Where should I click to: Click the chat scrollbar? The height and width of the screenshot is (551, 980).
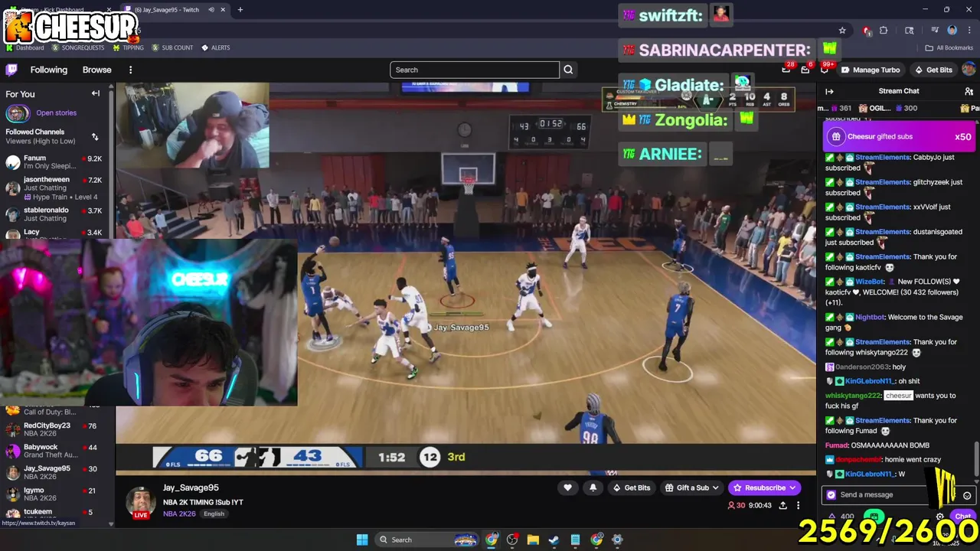tap(975, 459)
